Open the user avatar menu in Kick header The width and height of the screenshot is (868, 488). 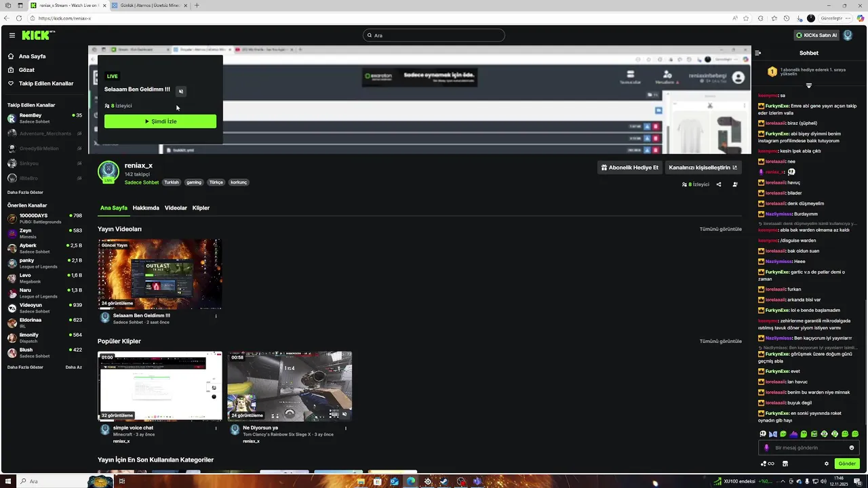point(848,35)
